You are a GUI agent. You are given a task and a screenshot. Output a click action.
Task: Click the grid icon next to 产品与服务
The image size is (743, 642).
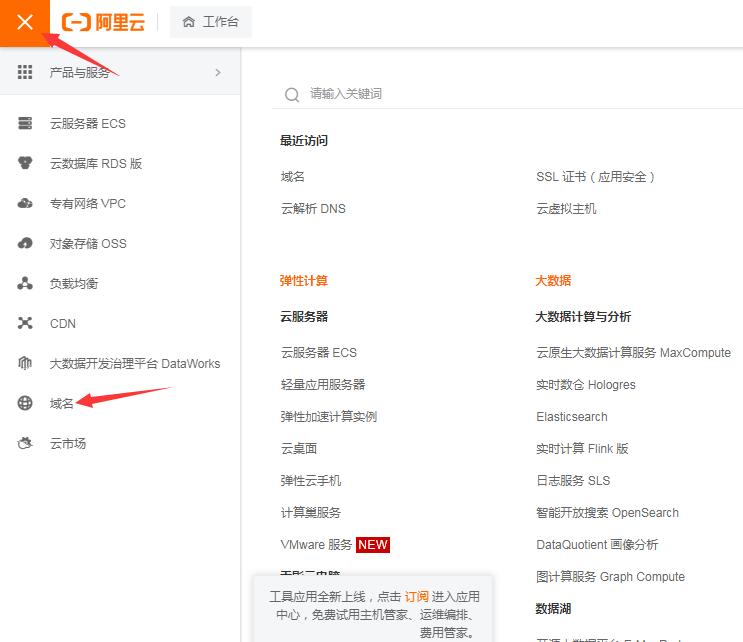tap(25, 72)
